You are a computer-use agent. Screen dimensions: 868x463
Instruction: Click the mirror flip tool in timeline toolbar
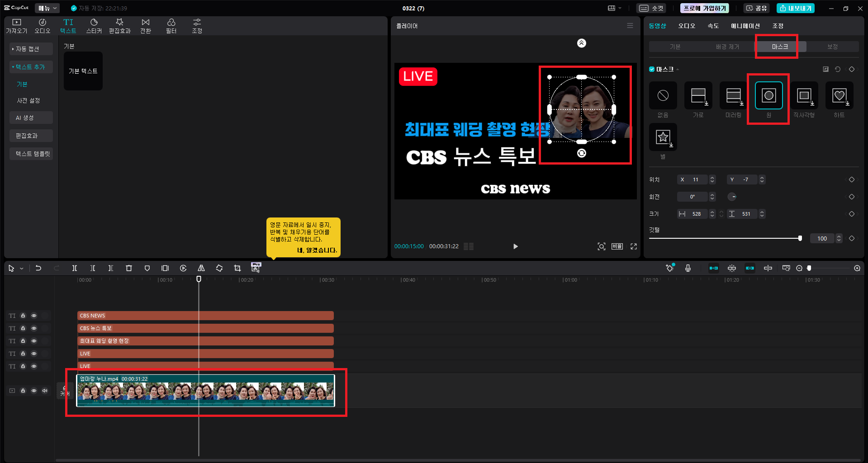(201, 268)
